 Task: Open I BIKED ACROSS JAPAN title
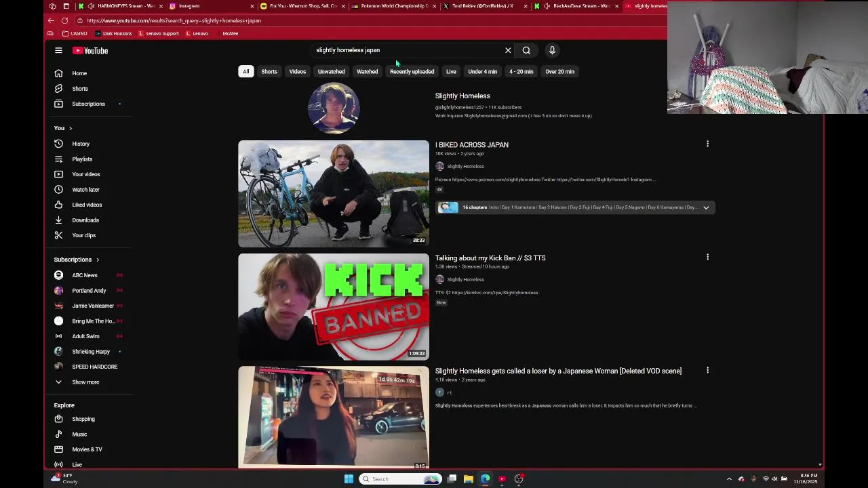click(472, 144)
